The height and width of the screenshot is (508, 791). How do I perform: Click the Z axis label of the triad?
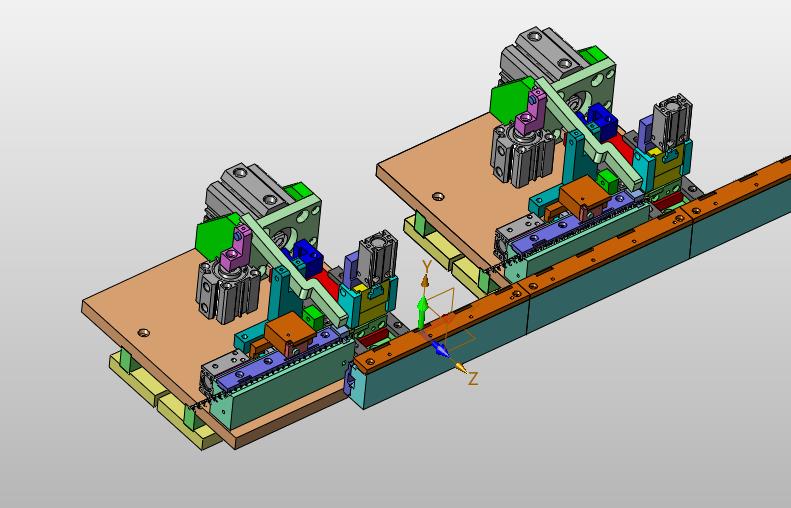pyautogui.click(x=473, y=378)
